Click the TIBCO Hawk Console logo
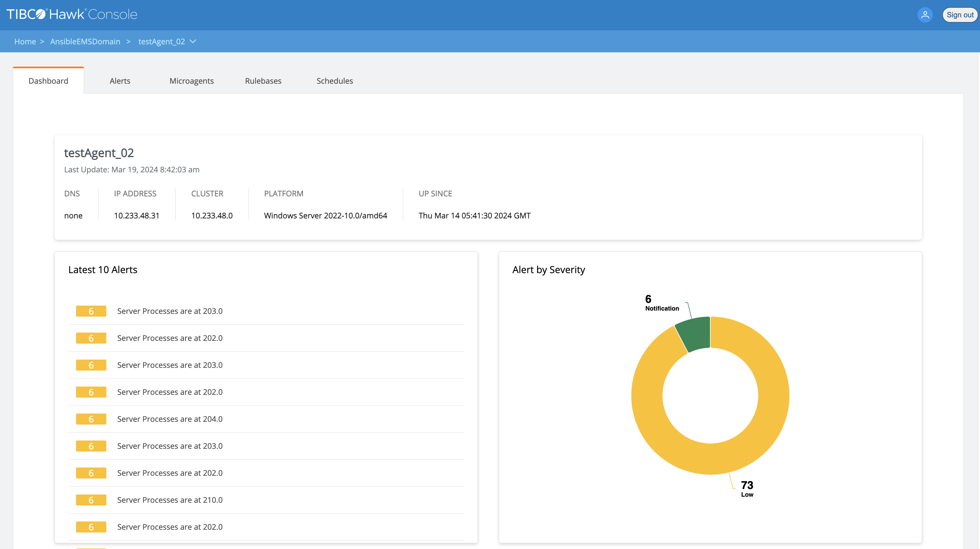 point(72,14)
